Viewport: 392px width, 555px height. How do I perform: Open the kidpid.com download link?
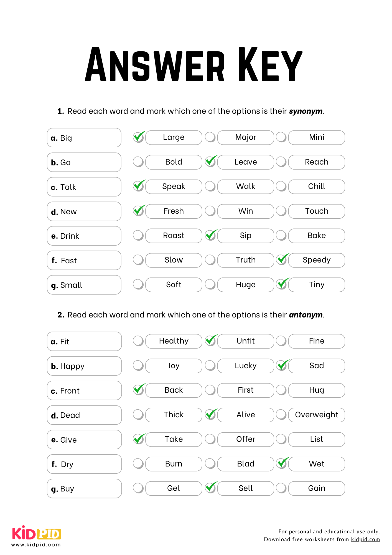pos(365,539)
